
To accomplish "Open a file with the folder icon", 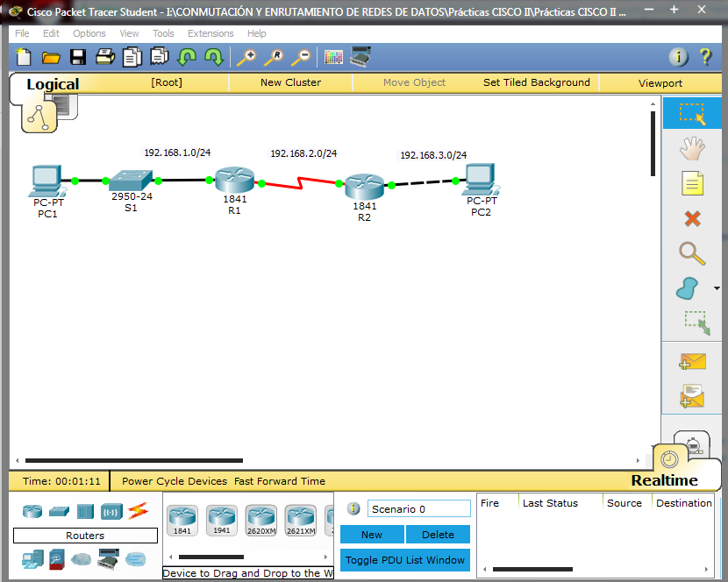I will pyautogui.click(x=51, y=57).
